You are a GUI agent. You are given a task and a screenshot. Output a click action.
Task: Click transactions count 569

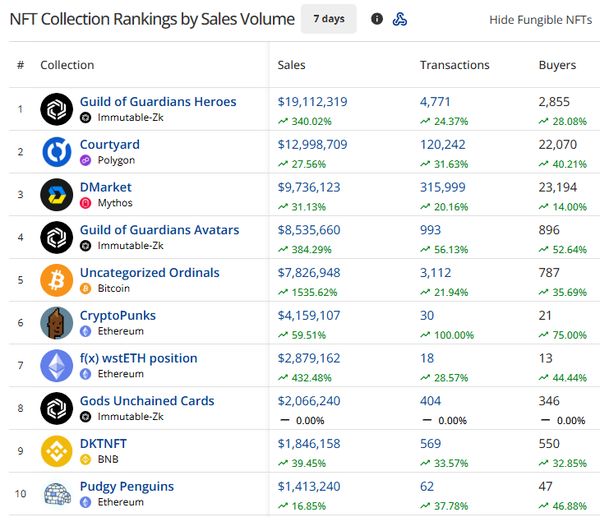[x=430, y=444]
